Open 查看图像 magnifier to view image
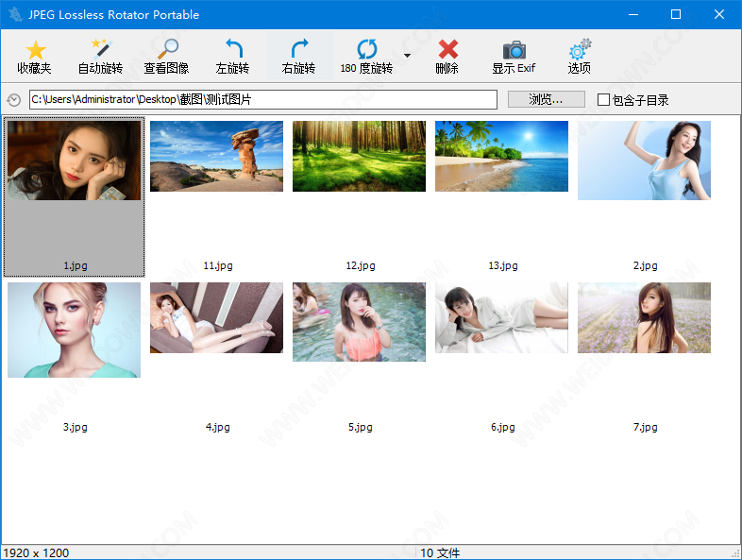The image size is (742, 560). click(x=166, y=50)
